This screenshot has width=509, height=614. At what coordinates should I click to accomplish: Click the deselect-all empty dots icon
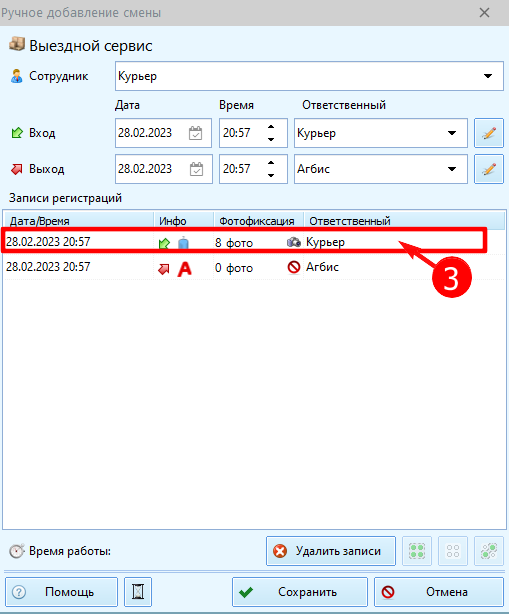453,551
